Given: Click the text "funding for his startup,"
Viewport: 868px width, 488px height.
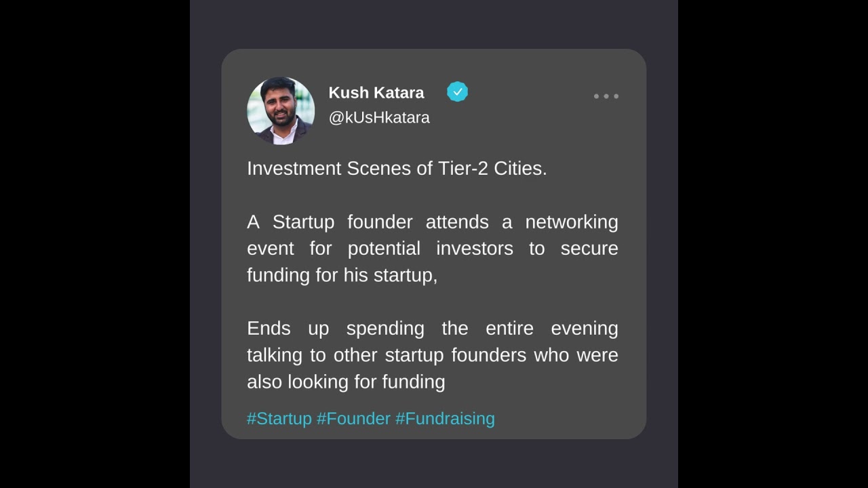Looking at the screenshot, I should click(342, 275).
